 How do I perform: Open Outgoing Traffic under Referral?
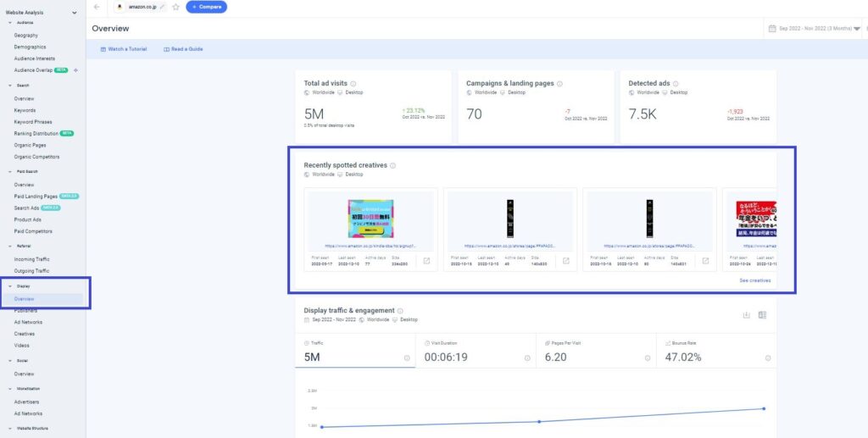(x=31, y=271)
